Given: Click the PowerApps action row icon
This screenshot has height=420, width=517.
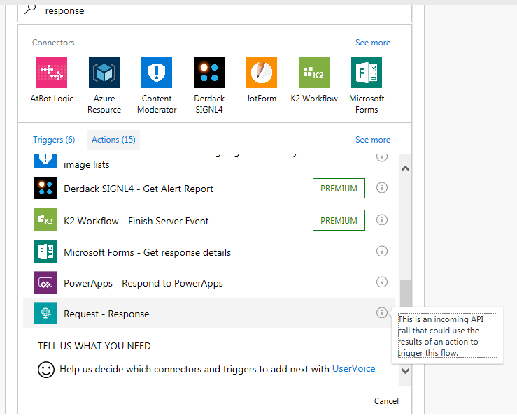Looking at the screenshot, I should click(x=45, y=282).
